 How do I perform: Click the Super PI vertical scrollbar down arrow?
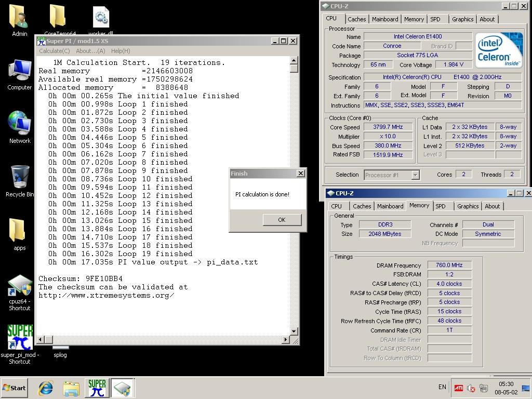pos(294,331)
